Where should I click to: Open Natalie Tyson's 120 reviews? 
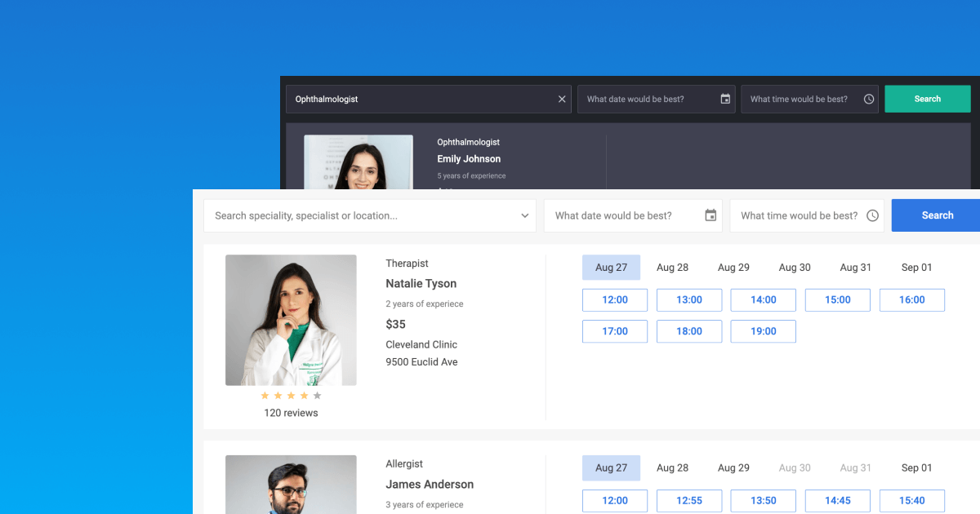tap(291, 412)
